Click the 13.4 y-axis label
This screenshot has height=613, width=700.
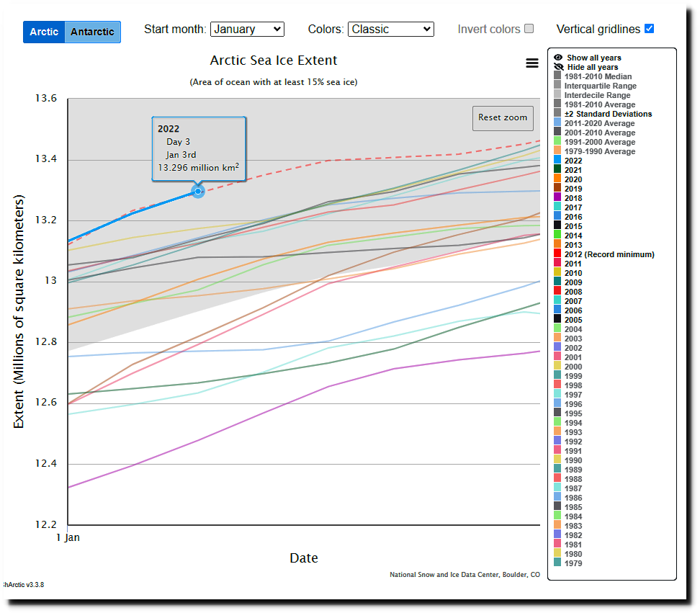coord(46,159)
